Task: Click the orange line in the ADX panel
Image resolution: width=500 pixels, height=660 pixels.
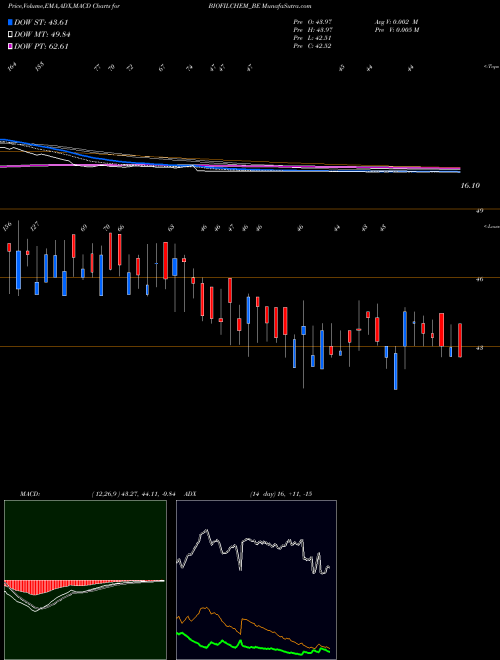Action: [x=253, y=625]
